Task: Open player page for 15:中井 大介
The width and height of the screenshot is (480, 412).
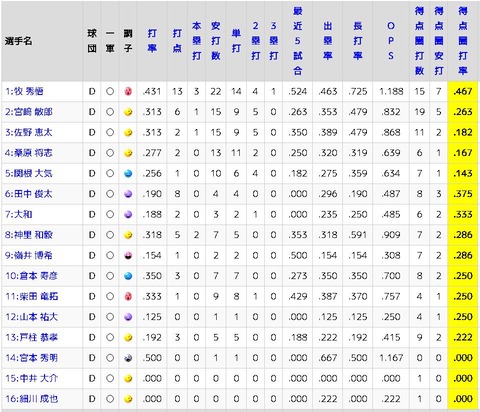Action: point(31,379)
